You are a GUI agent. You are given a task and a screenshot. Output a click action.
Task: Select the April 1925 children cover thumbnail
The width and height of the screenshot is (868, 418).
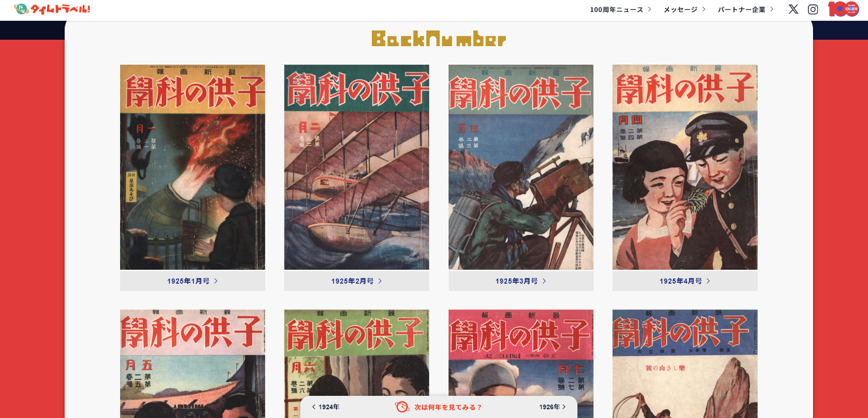[x=685, y=167]
